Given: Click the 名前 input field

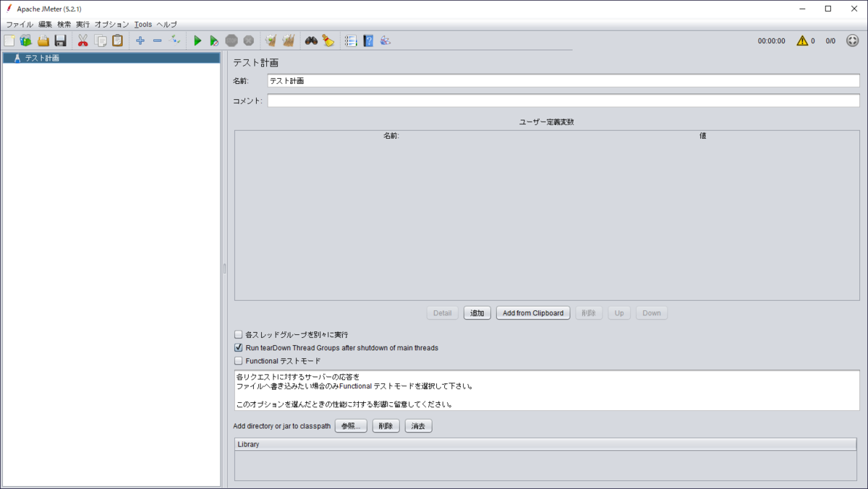Looking at the screenshot, I should click(x=563, y=81).
